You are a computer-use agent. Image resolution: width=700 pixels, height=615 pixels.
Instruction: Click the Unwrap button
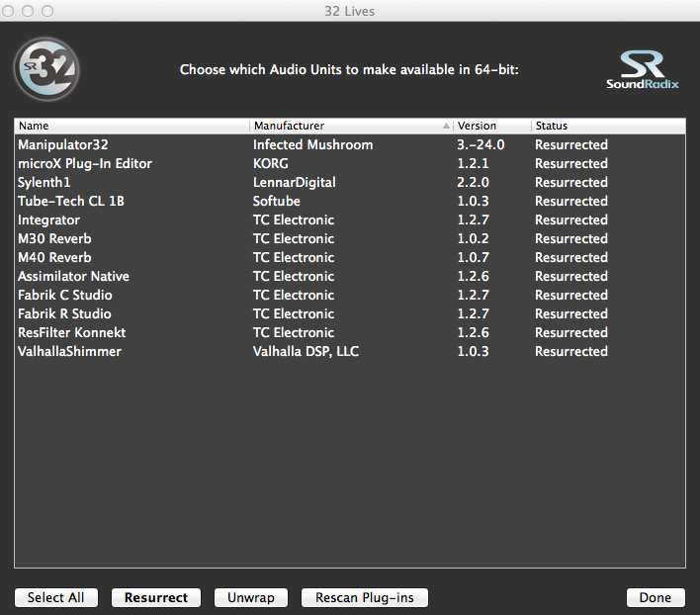(251, 597)
